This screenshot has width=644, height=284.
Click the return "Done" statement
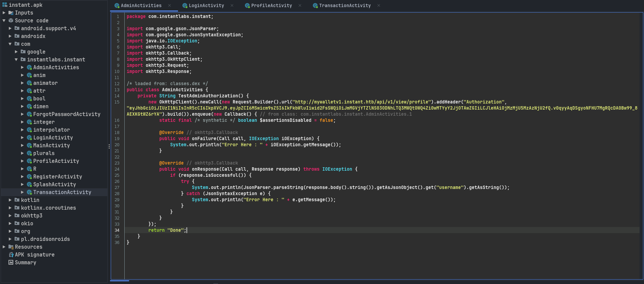click(x=167, y=230)
